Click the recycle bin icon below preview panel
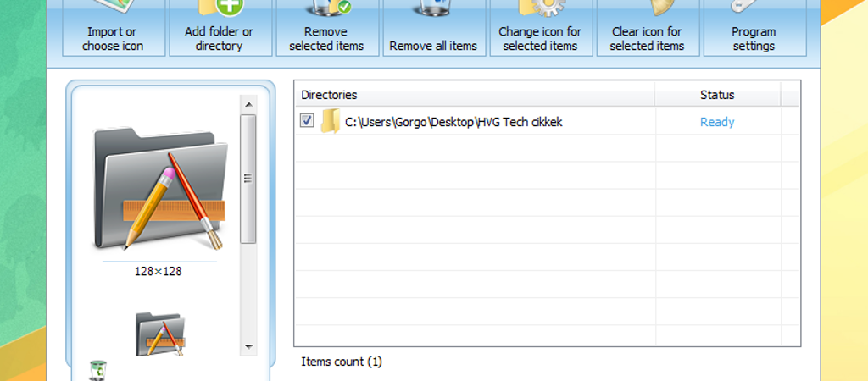Image resolution: width=868 pixels, height=381 pixels. [x=97, y=370]
